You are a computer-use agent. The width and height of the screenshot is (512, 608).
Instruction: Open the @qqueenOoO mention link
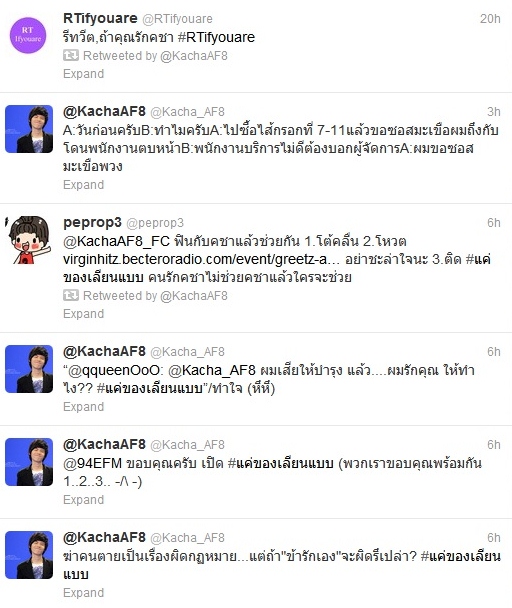tap(116, 370)
